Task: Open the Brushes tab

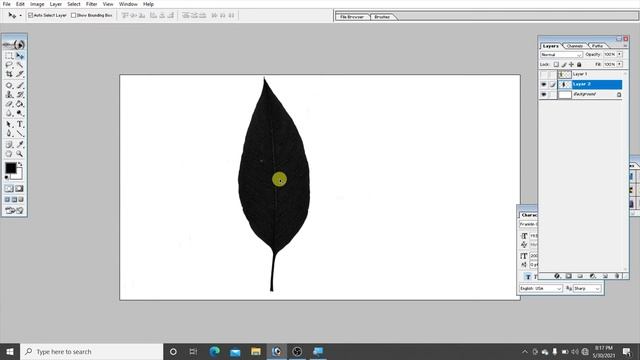Action: point(382,17)
